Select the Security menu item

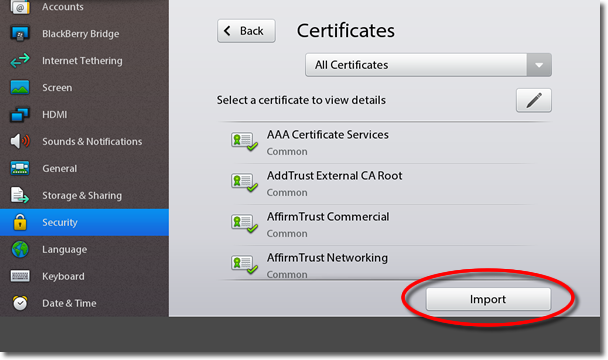click(84, 222)
